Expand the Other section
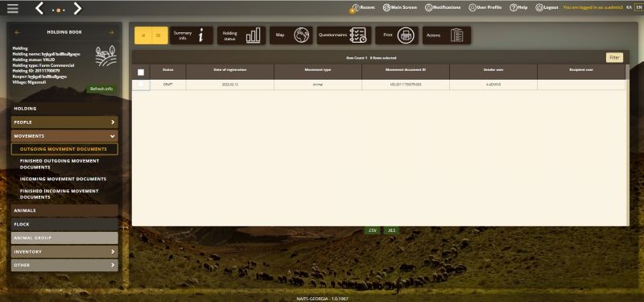The height and width of the screenshot is (302, 644). tap(64, 265)
